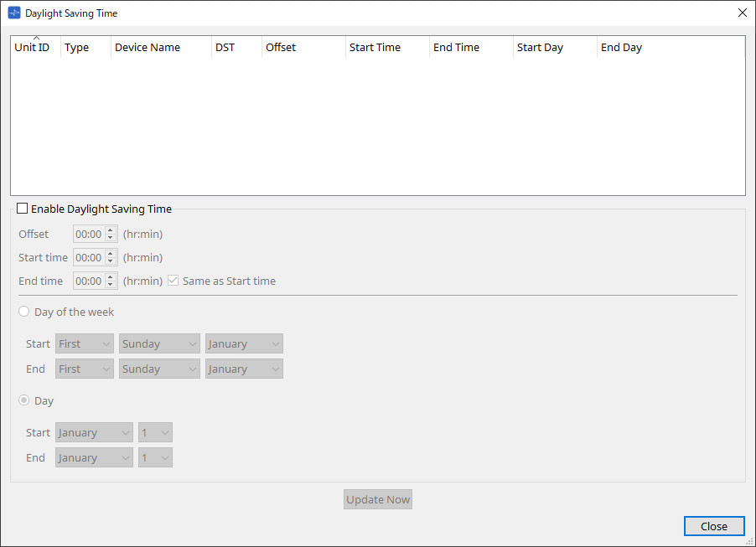Enable Daylight Saving Time checkbox
756x547 pixels.
coord(22,209)
